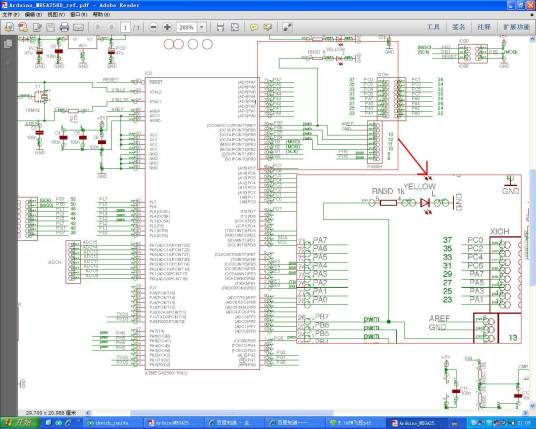Click the 扩展功能 extended features button

(x=516, y=27)
